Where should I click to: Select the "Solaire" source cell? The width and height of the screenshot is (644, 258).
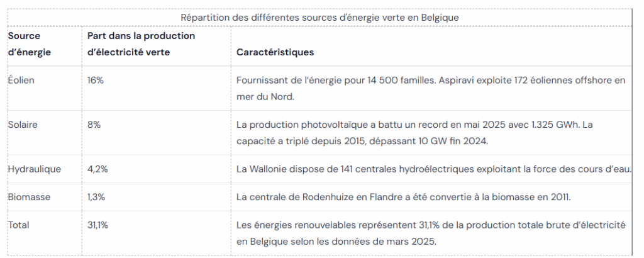23,125
